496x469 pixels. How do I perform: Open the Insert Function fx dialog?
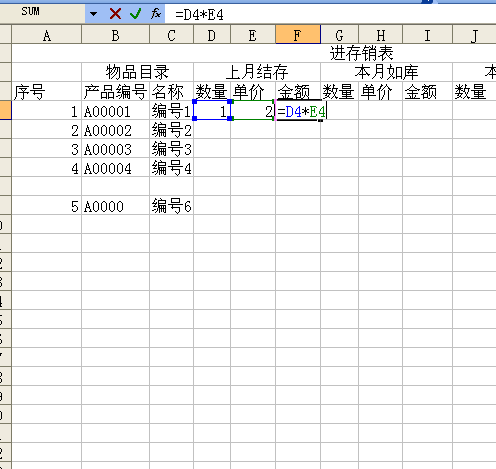click(x=156, y=14)
